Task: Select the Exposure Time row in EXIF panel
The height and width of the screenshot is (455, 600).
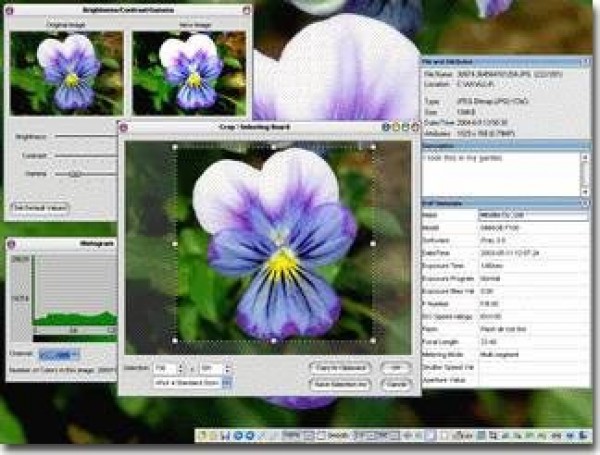Action: (x=505, y=266)
